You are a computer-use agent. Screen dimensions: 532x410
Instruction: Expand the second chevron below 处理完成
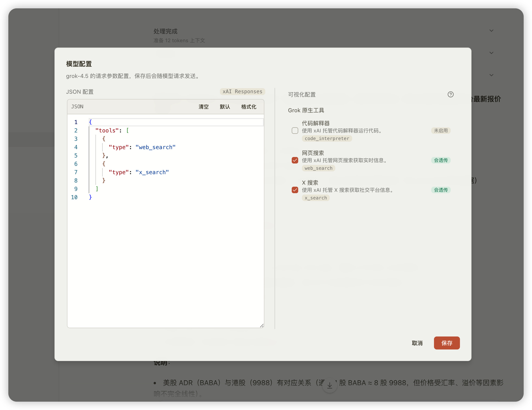pos(491,53)
